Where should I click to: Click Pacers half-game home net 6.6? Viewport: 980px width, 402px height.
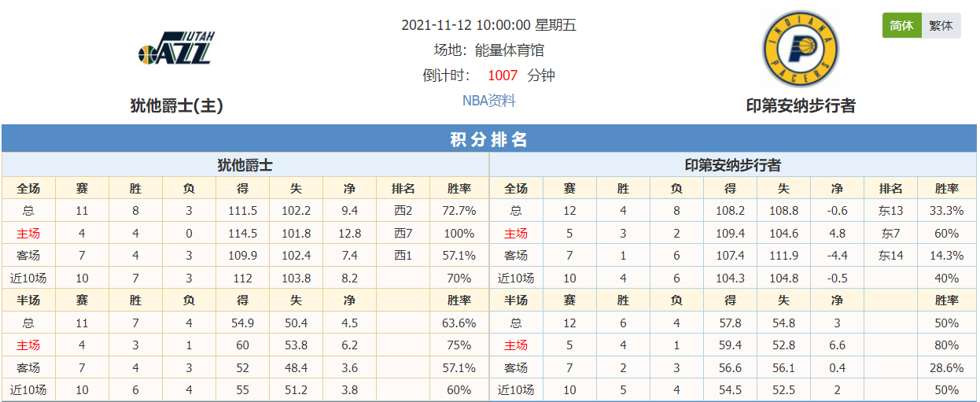[x=838, y=345]
